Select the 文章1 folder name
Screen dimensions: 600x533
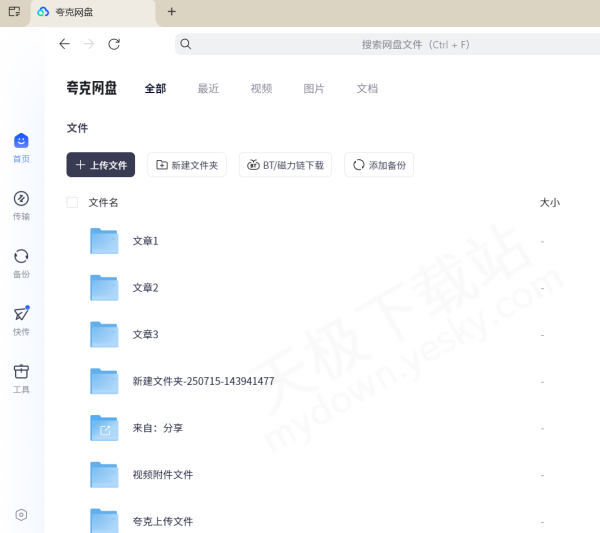pyautogui.click(x=145, y=241)
